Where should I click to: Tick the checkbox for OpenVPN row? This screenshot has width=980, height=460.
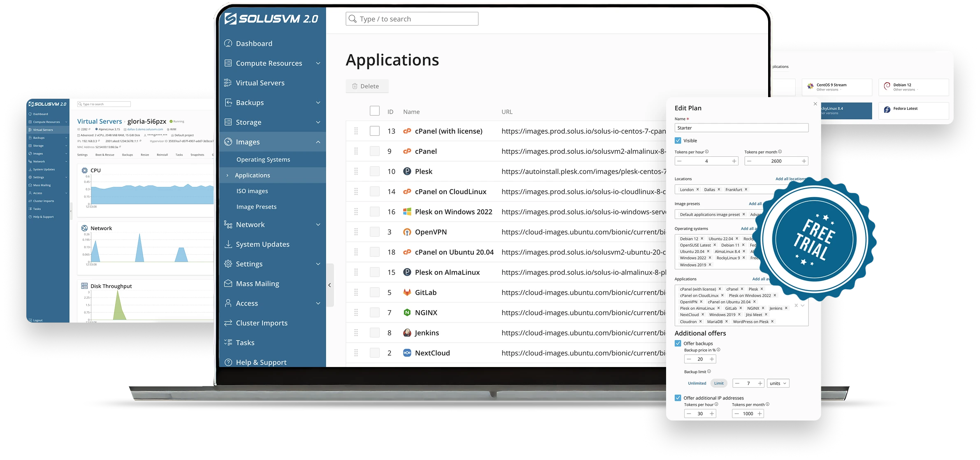(x=374, y=232)
